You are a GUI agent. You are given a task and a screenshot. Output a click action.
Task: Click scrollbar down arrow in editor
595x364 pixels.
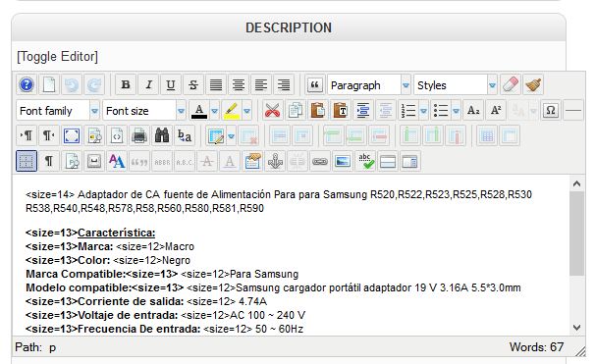pyautogui.click(x=576, y=328)
